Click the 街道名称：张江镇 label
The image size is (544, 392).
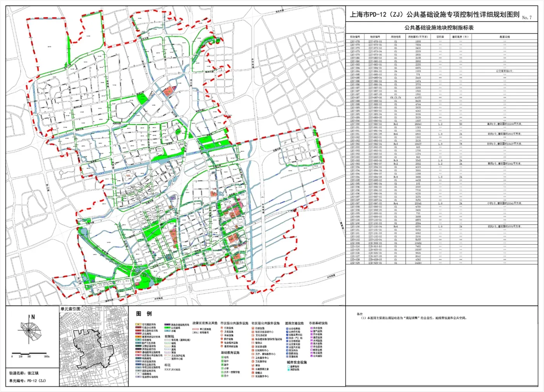24,373
